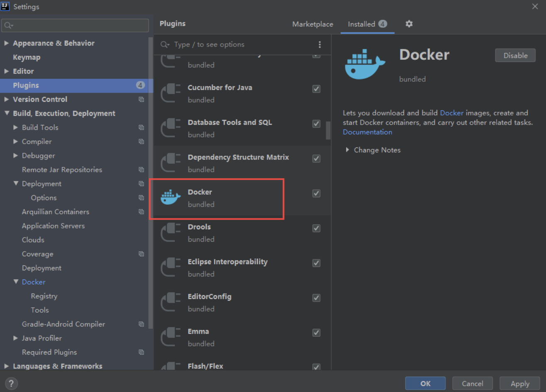Select Plugins in settings tree
Viewport: 546px width, 392px height.
[77, 85]
